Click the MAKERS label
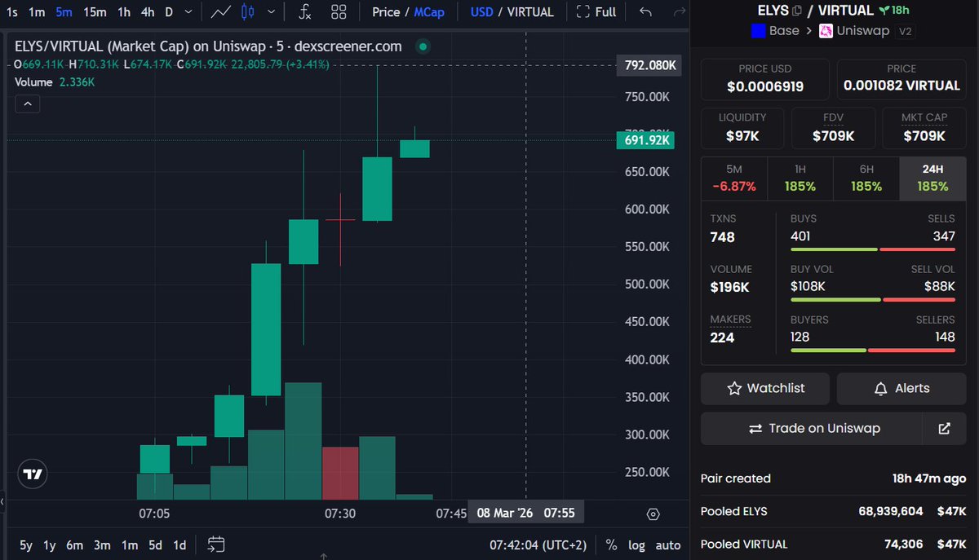 (x=731, y=320)
